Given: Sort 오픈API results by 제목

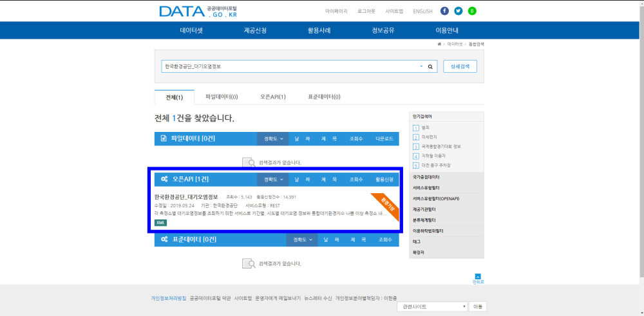Looking at the screenshot, I should pos(329,180).
